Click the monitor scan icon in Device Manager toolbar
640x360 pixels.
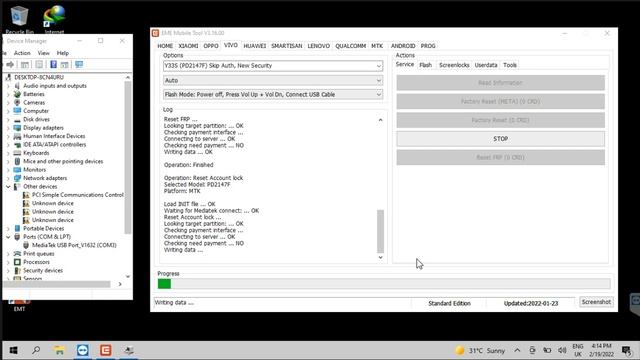[79, 64]
